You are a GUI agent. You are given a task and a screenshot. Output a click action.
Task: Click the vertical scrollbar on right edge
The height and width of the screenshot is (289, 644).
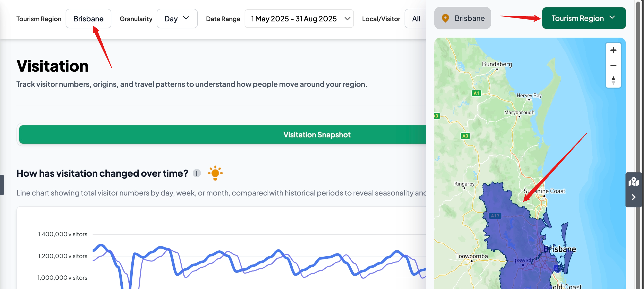(x=638, y=103)
